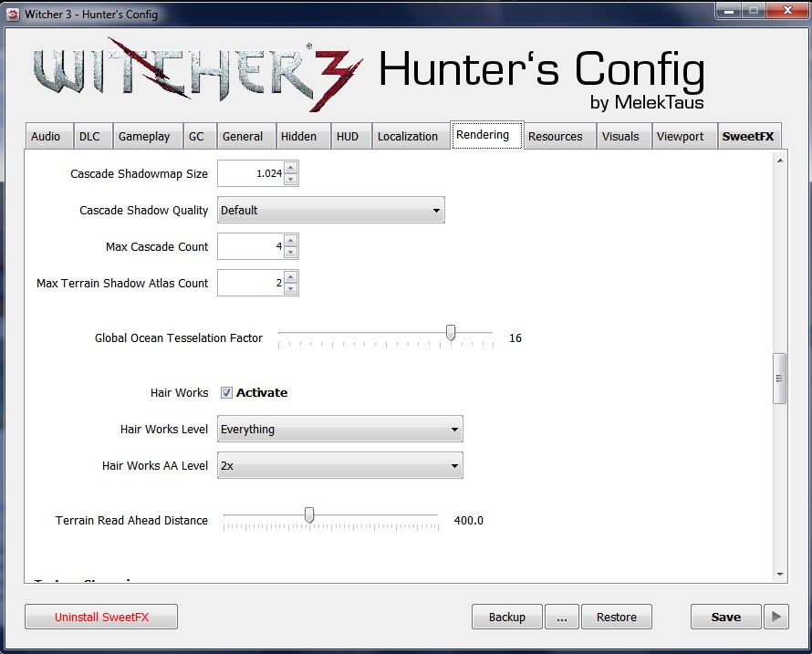
Task: Minimize the Hunter's Config window
Action: pos(729,10)
